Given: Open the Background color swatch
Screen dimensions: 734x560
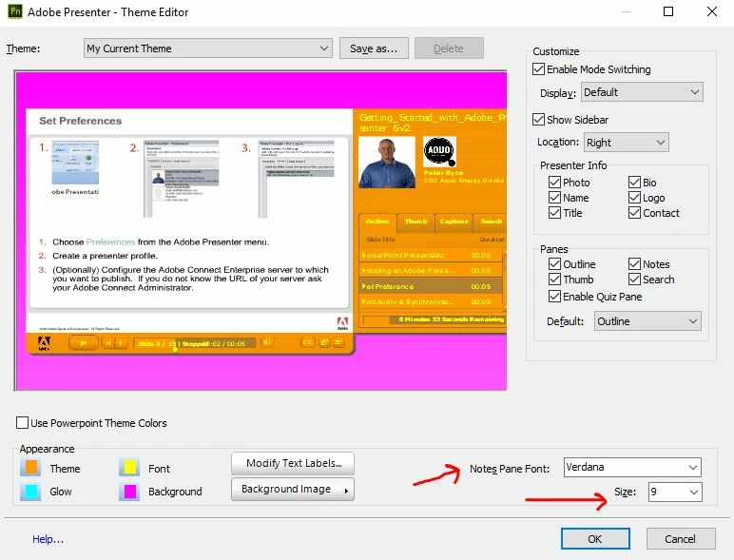Looking at the screenshot, I should tap(129, 492).
